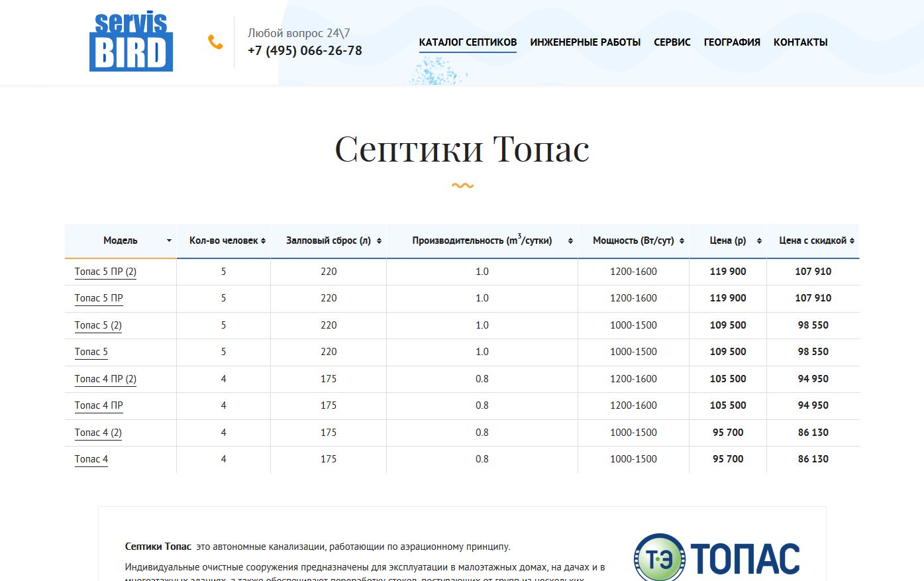Call the +7 (495) 066-26-78 number
Viewport: 924px width, 581px height.
305,50
